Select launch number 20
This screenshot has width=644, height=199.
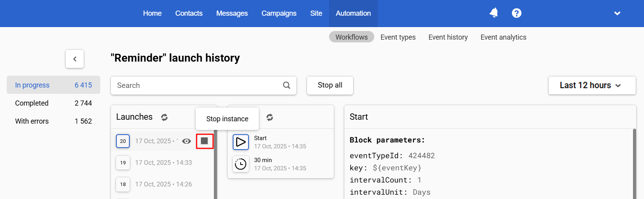[x=123, y=141]
